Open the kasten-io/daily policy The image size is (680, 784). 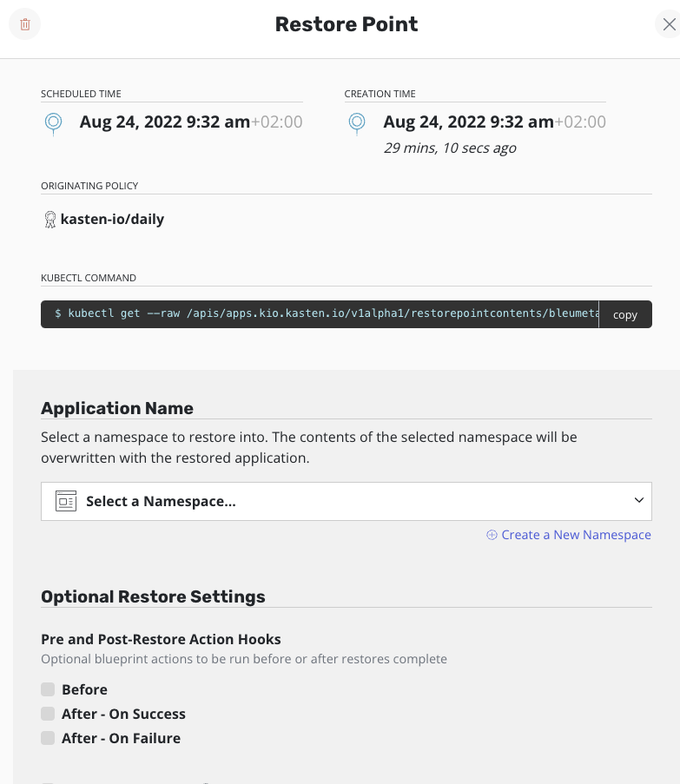[112, 220]
